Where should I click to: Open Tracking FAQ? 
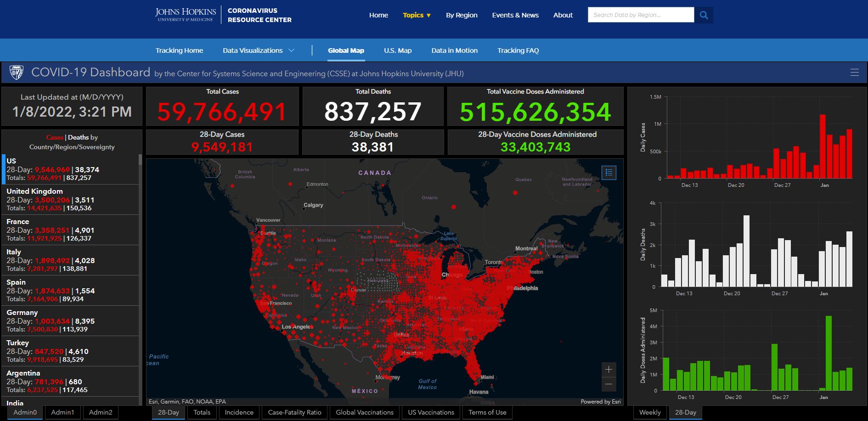pos(518,51)
